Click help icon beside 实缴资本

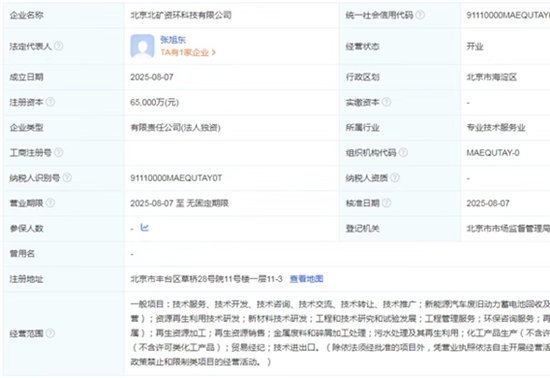pos(387,102)
